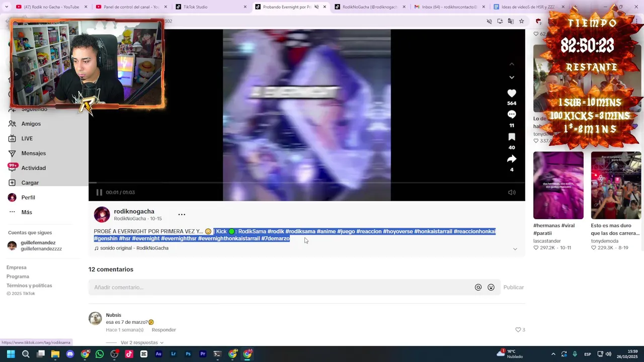Open Adobe Premiere Pro from the taskbar
Viewport: 644px width, 362px height.
pos(203,354)
